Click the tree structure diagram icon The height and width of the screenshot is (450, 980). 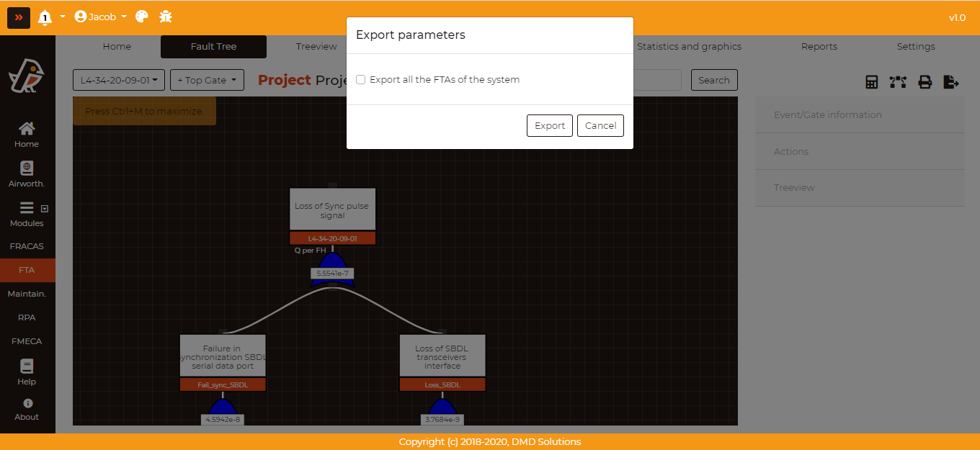[898, 82]
